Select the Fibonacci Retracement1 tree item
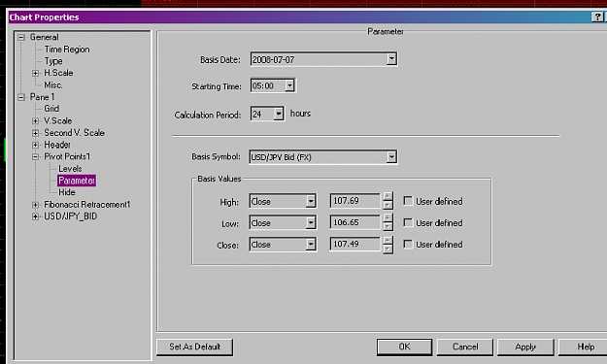 pyautogui.click(x=87, y=205)
